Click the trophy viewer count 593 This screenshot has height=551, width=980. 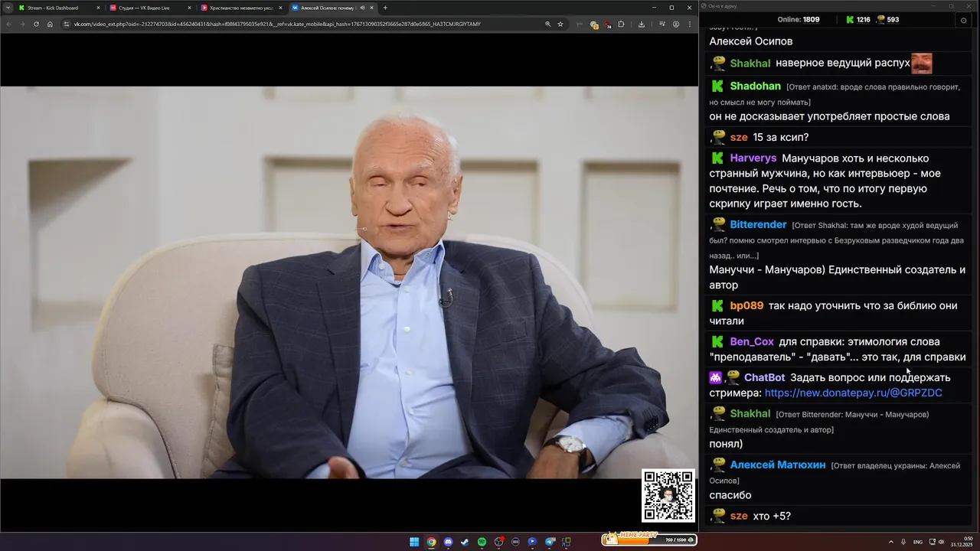coord(887,20)
